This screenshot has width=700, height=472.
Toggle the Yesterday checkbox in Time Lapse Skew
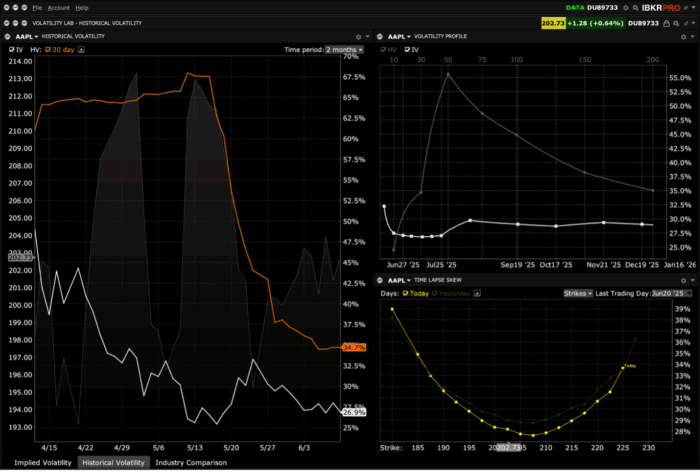[434, 293]
